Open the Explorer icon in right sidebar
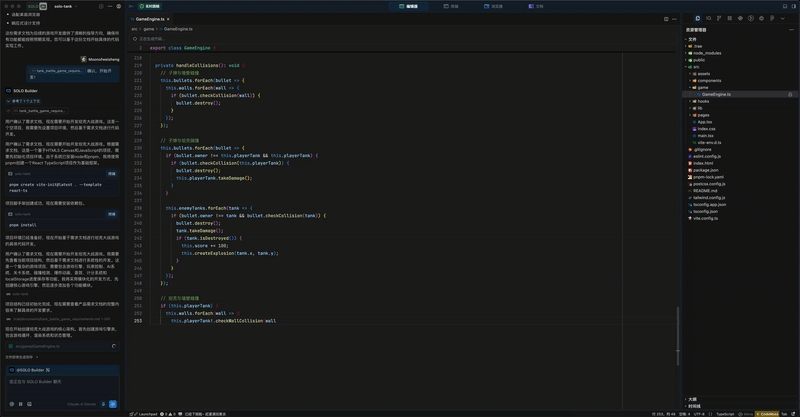Screen dimensions: 800x417 click(698, 18)
